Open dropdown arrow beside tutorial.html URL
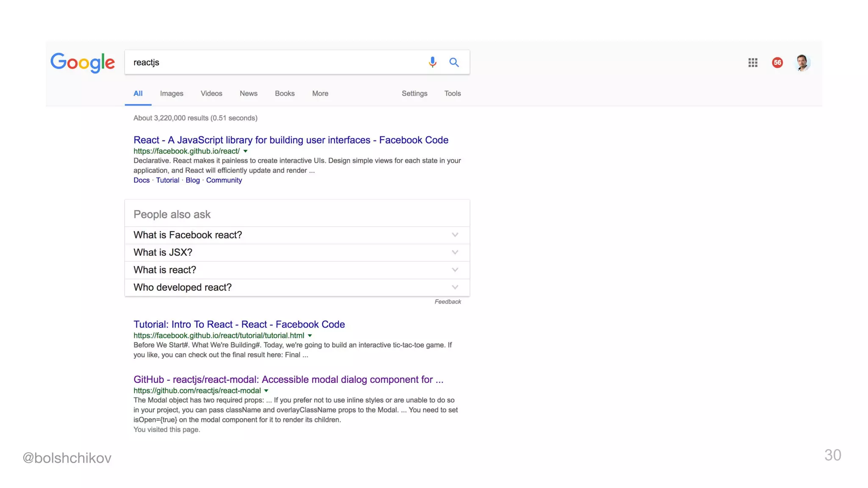868x488 pixels. click(x=310, y=335)
